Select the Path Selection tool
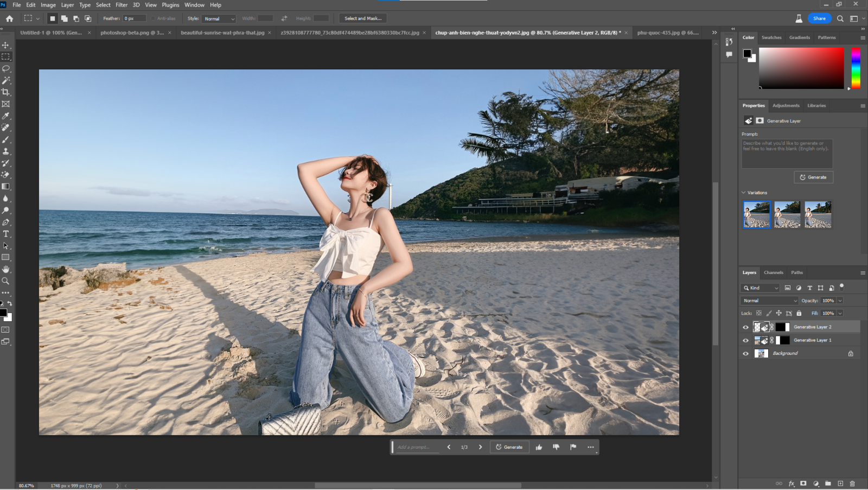The height and width of the screenshot is (490, 868). pos(6,246)
